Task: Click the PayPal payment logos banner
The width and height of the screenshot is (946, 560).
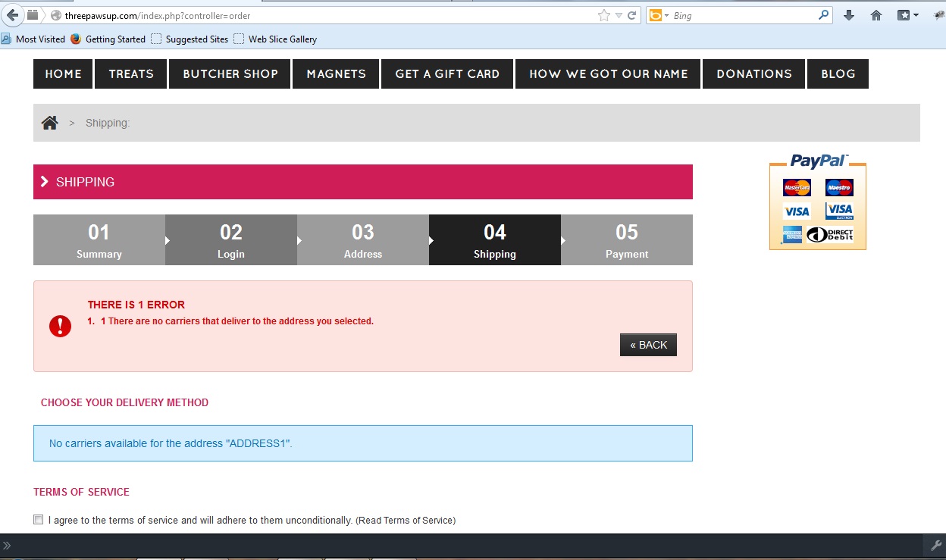Action: tap(818, 202)
